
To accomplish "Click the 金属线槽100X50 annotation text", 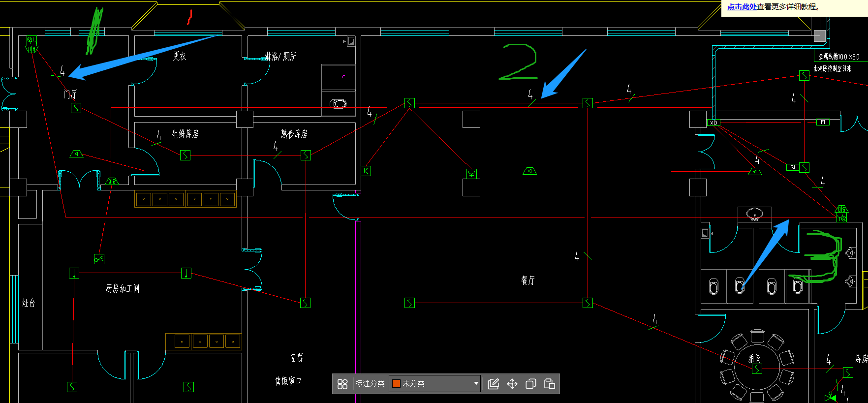I will click(839, 57).
